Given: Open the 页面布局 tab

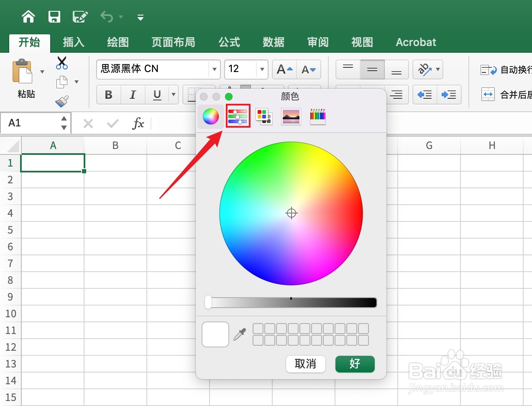Looking at the screenshot, I should click(x=173, y=42).
